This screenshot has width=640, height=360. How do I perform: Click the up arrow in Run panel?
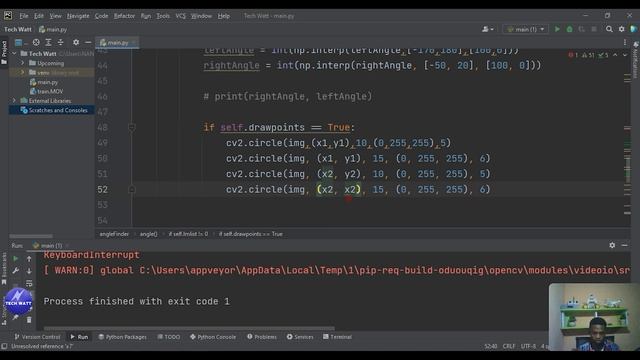29,258
